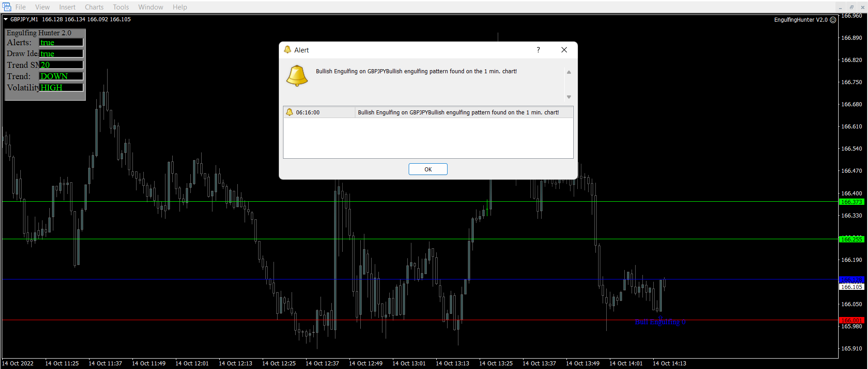The height and width of the screenshot is (369, 868).
Task: Click the help question mark in Alert dialog
Action: coord(538,50)
